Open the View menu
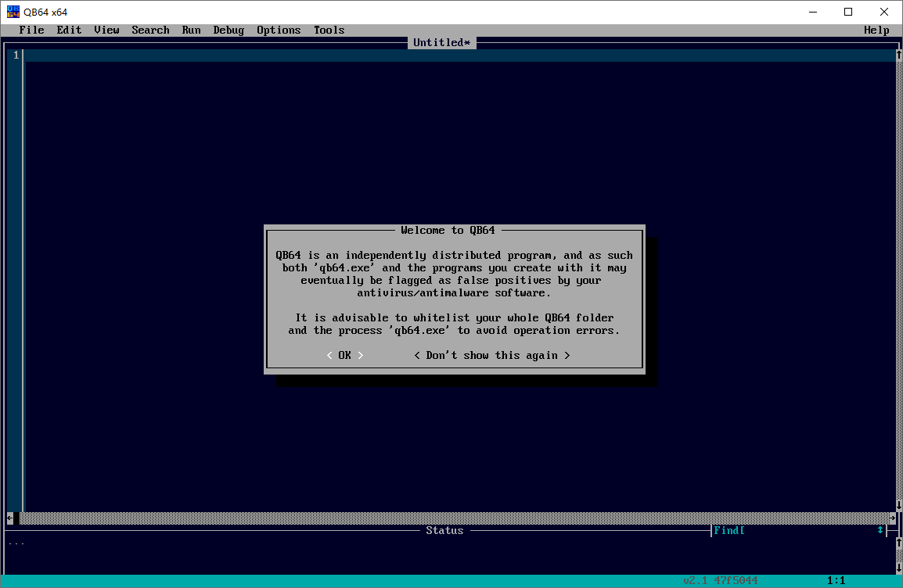Viewport: 903px width, 588px height. 106,30
